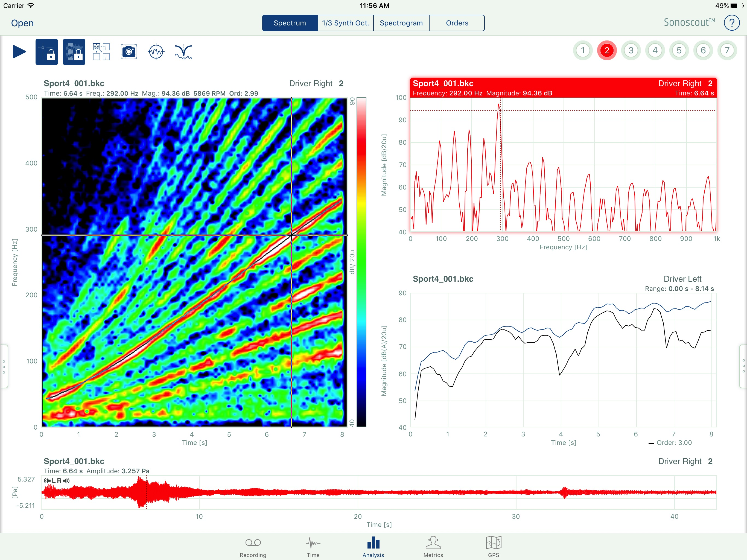The height and width of the screenshot is (560, 747).
Task: Select the waveform target cursor icon
Action: pyautogui.click(x=156, y=52)
